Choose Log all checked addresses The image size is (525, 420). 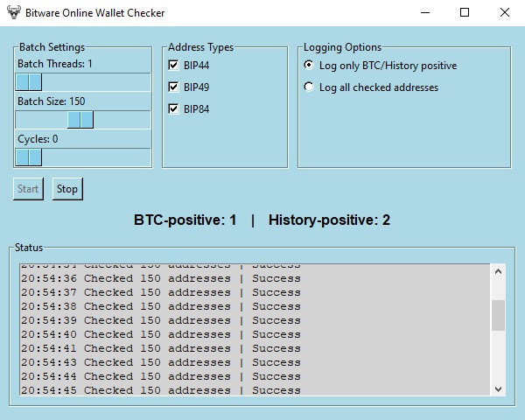309,87
